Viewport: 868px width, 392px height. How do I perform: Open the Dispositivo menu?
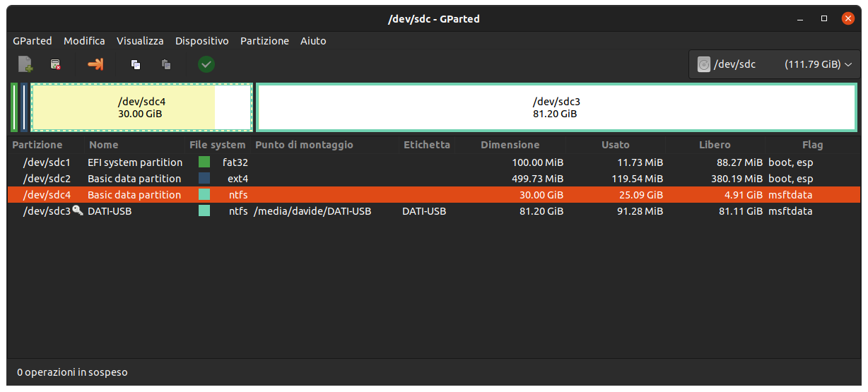click(x=202, y=41)
